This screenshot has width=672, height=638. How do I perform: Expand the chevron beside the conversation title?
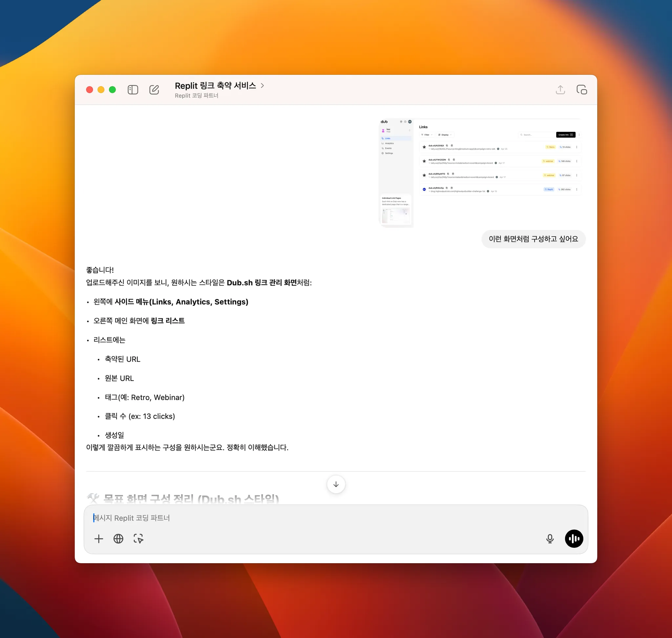point(262,86)
